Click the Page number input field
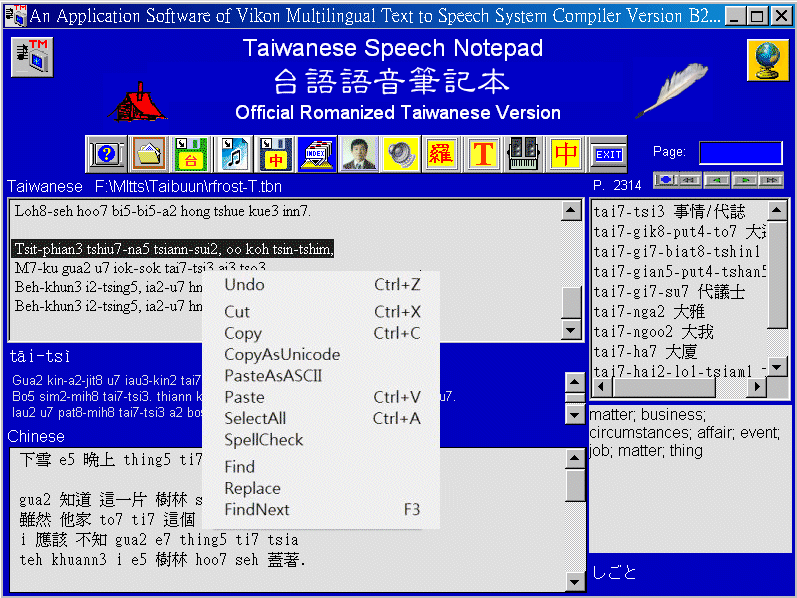This screenshot has height=598, width=797. click(x=740, y=152)
